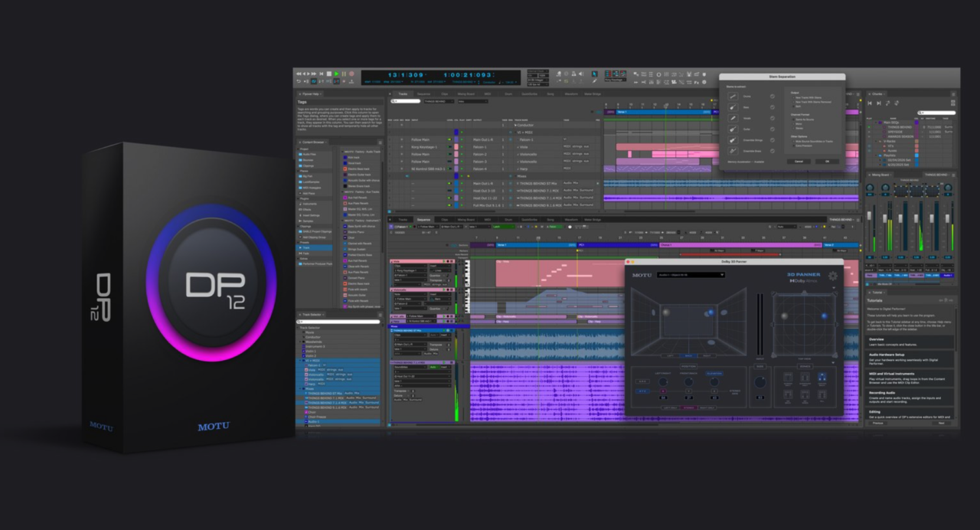Choose Both under Output
The image size is (980, 530).
pyautogui.click(x=796, y=106)
